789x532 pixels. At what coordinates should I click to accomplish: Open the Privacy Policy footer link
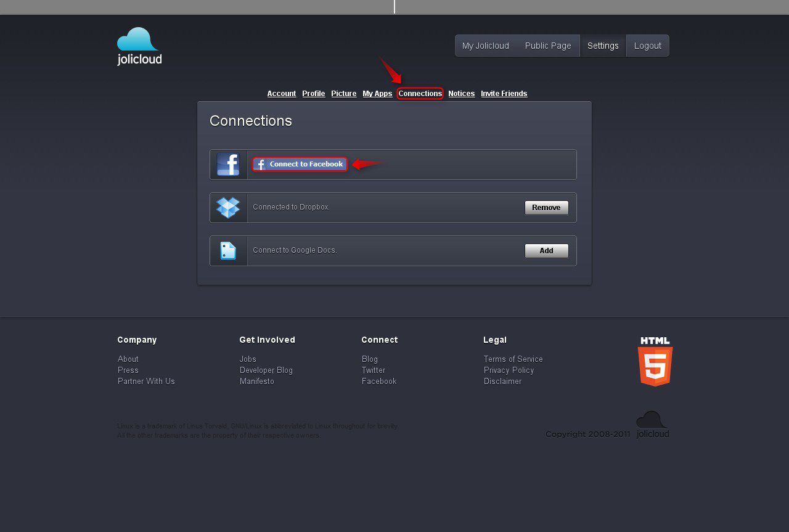(509, 370)
